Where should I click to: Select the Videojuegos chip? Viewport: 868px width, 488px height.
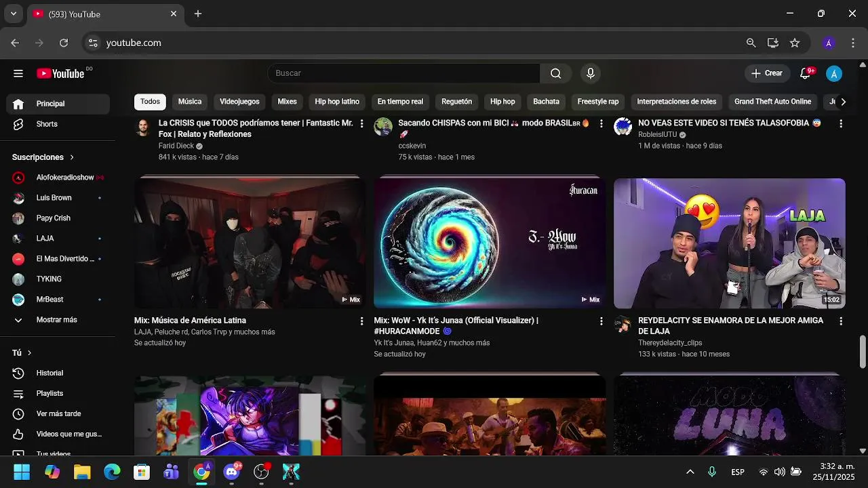[239, 102]
